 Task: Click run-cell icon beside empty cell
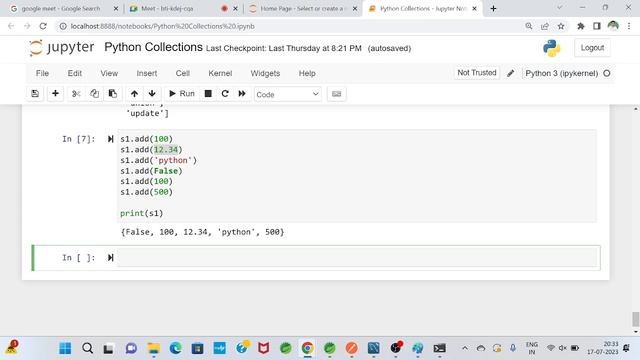(x=110, y=258)
